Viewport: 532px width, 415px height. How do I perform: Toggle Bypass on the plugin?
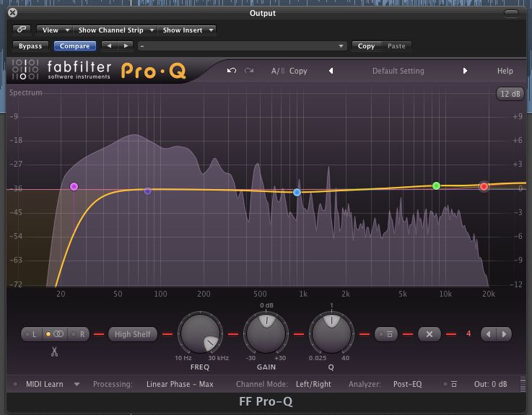pyautogui.click(x=30, y=45)
